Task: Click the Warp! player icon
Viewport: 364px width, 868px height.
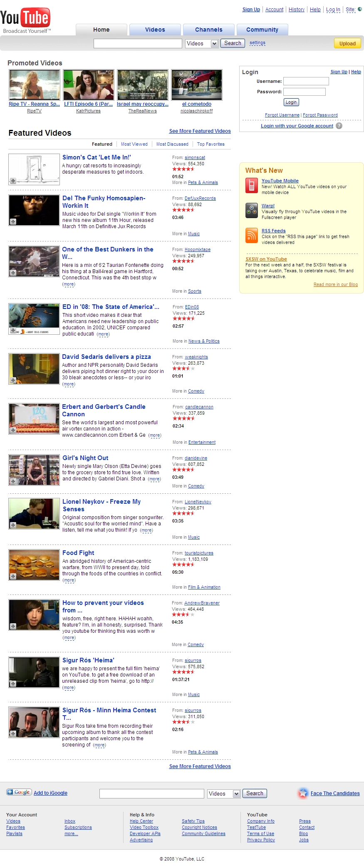Action: 251,211
